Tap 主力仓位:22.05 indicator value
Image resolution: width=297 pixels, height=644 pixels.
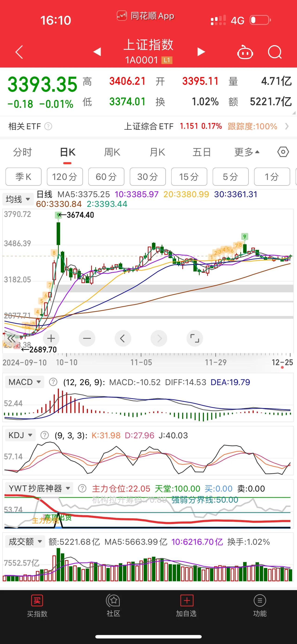click(121, 488)
